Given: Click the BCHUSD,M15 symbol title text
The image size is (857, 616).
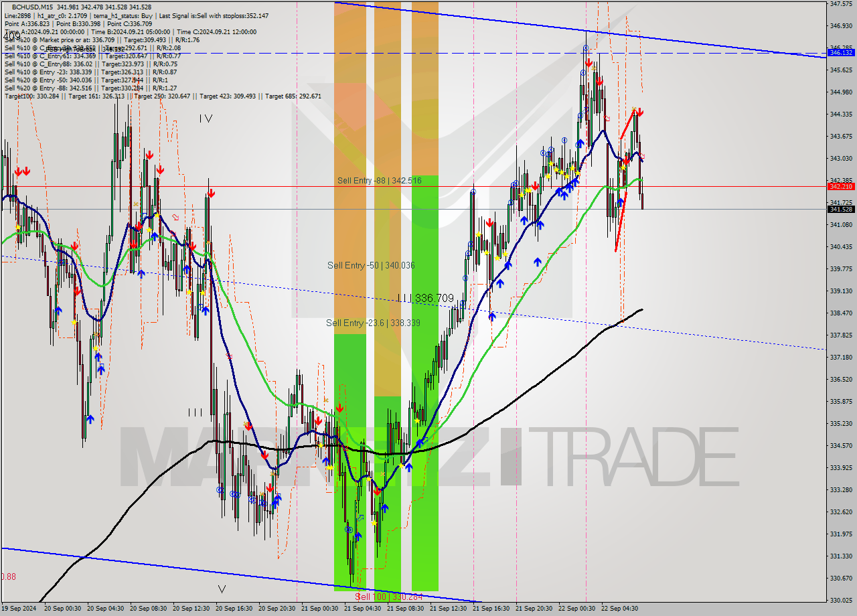Looking at the screenshot, I should [x=33, y=7].
